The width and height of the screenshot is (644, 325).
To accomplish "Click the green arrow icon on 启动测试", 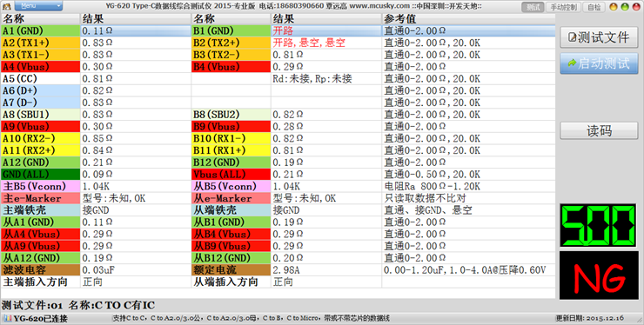I will pos(572,63).
